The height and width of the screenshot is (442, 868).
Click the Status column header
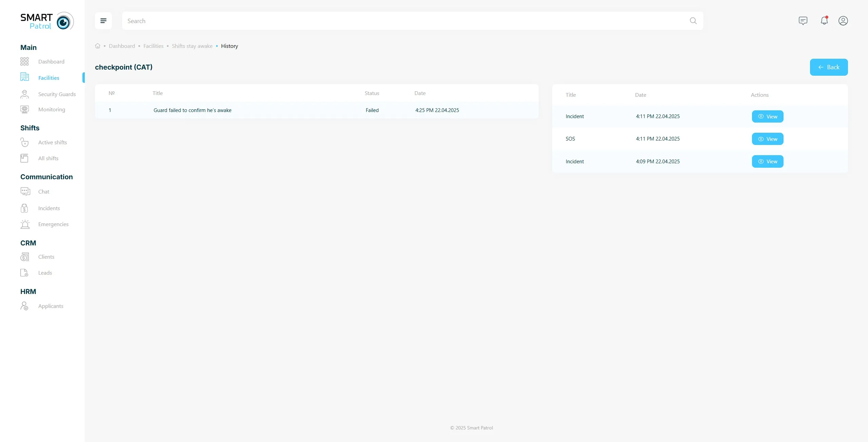(x=372, y=93)
